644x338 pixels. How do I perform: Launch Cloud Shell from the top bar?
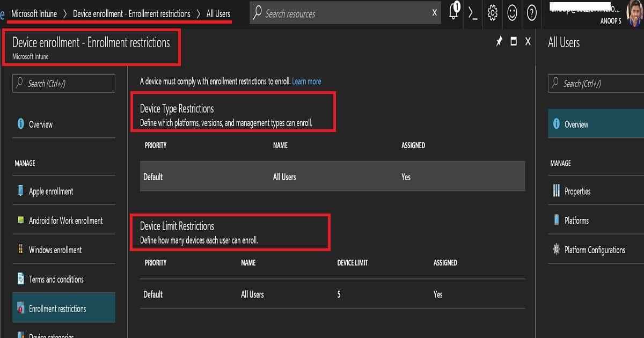473,13
